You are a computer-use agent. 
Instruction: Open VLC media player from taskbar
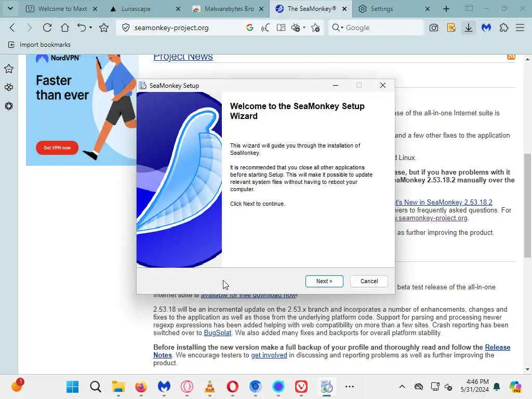(x=210, y=387)
